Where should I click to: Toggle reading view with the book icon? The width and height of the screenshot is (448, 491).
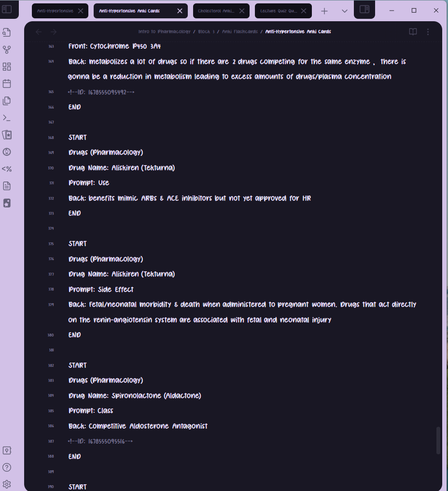[x=413, y=31]
